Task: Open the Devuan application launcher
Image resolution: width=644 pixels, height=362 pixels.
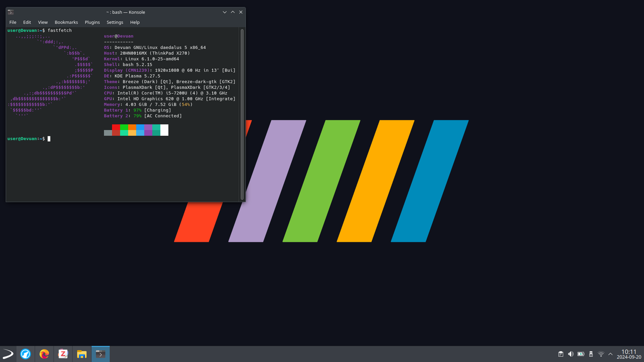Action: click(x=7, y=354)
